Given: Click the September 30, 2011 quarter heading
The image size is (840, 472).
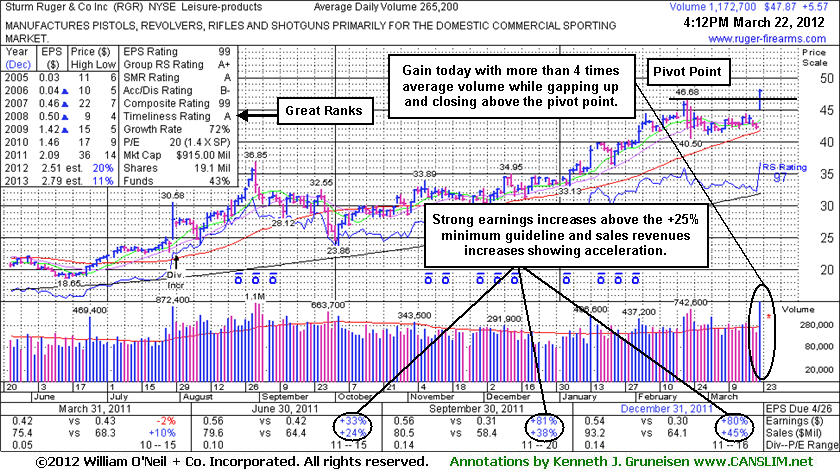Looking at the screenshot, I should pos(476,409).
